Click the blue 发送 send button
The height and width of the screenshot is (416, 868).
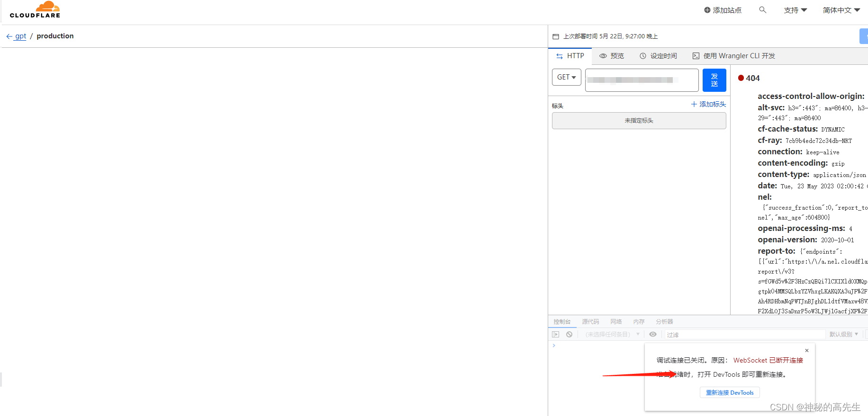point(714,80)
